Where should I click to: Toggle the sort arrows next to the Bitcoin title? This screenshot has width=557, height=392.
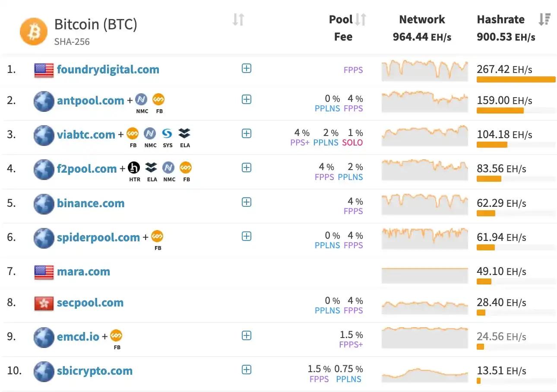(238, 19)
